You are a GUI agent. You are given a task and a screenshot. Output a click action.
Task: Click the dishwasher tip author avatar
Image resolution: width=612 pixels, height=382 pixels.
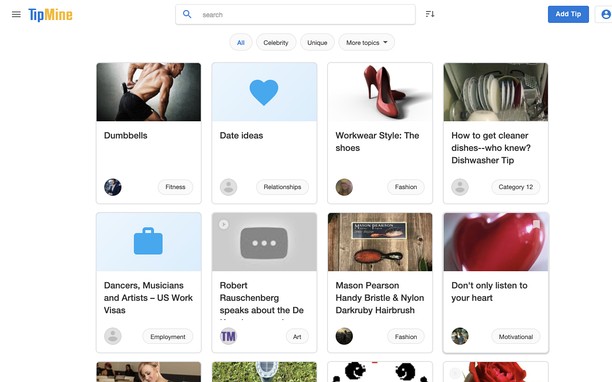point(460,187)
